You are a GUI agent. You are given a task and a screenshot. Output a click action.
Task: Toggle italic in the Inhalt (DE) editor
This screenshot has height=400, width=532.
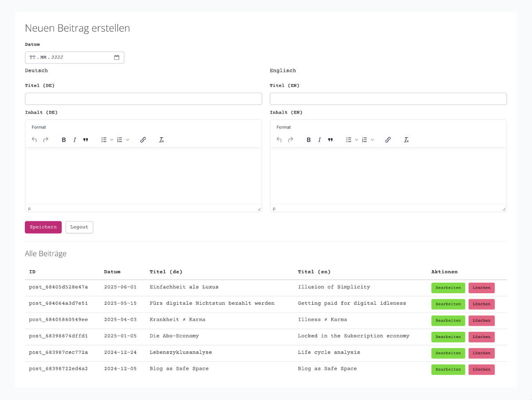tap(74, 140)
